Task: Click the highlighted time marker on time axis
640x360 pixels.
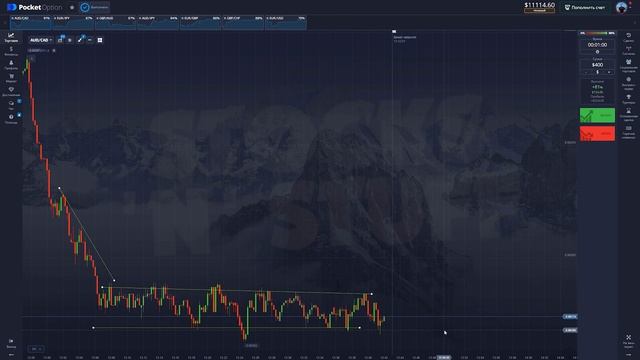Action: [444, 358]
